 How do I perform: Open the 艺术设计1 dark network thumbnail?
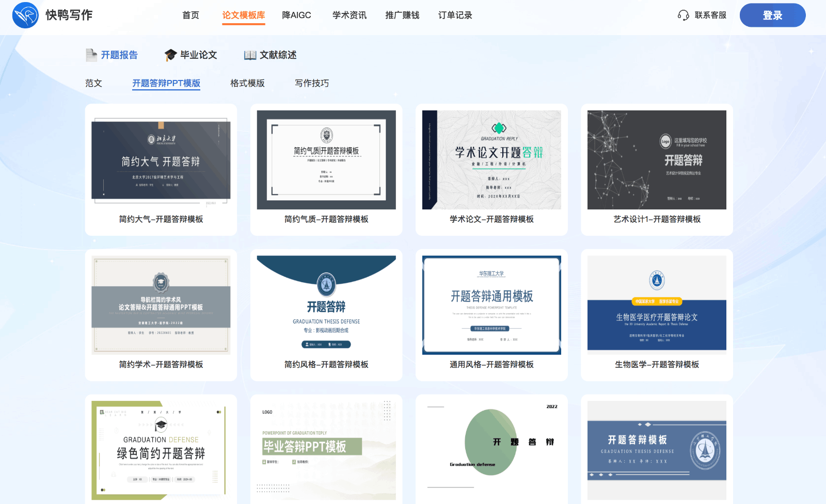click(x=657, y=160)
